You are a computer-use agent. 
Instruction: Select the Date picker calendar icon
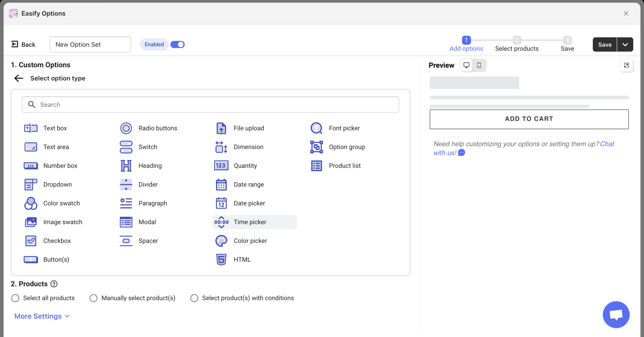tap(221, 203)
